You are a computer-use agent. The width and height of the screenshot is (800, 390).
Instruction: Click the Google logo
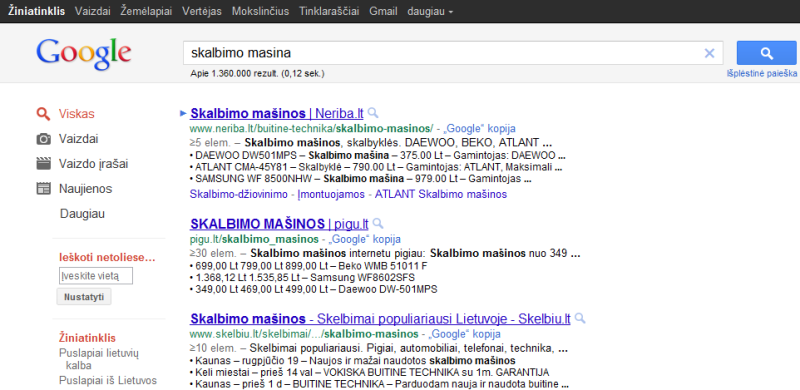pyautogui.click(x=84, y=54)
